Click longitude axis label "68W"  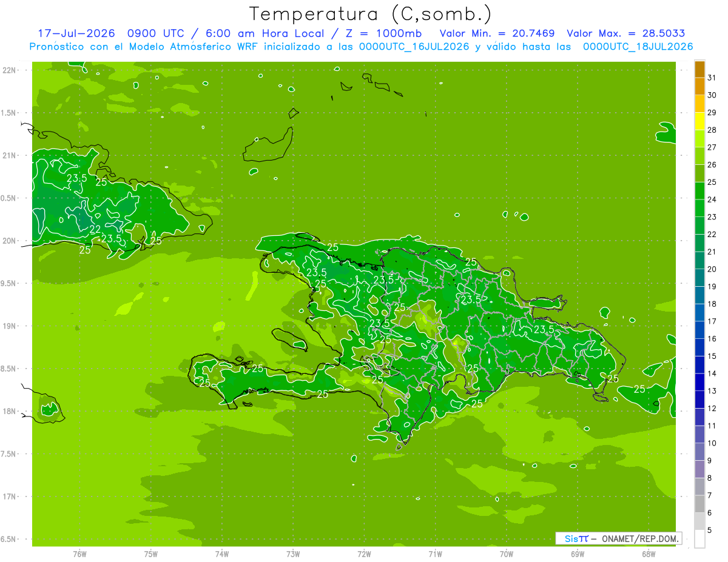(x=649, y=554)
